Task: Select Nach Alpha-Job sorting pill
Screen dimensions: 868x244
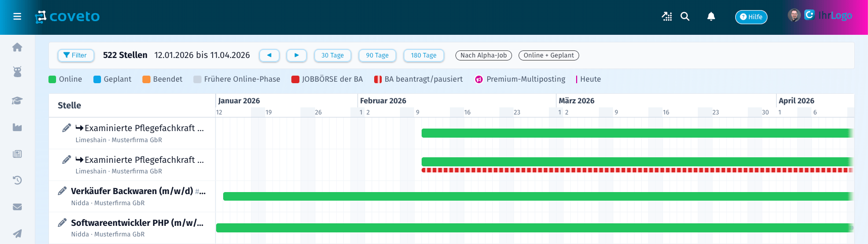Action: [x=484, y=55]
